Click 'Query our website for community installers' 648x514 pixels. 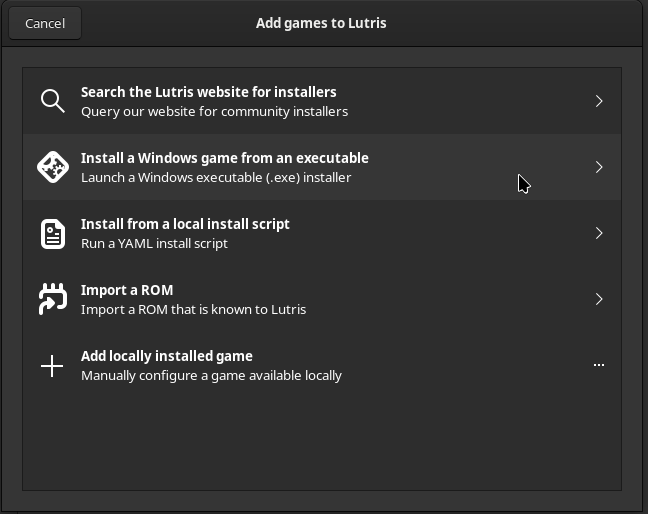214,112
